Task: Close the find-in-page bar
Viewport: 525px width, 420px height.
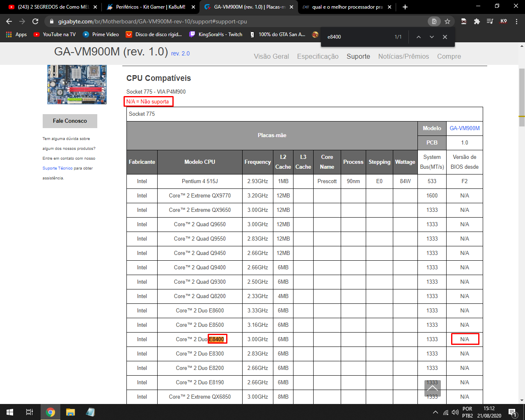Action: click(445, 37)
